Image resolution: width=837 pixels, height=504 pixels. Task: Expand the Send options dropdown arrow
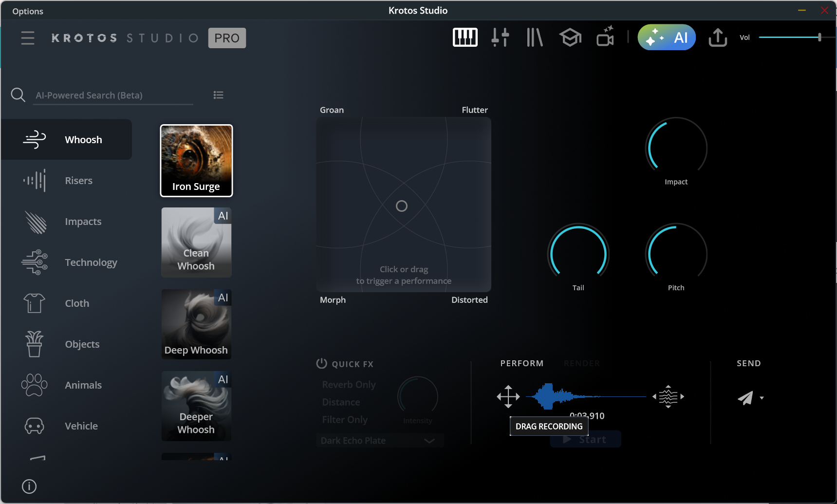(762, 398)
